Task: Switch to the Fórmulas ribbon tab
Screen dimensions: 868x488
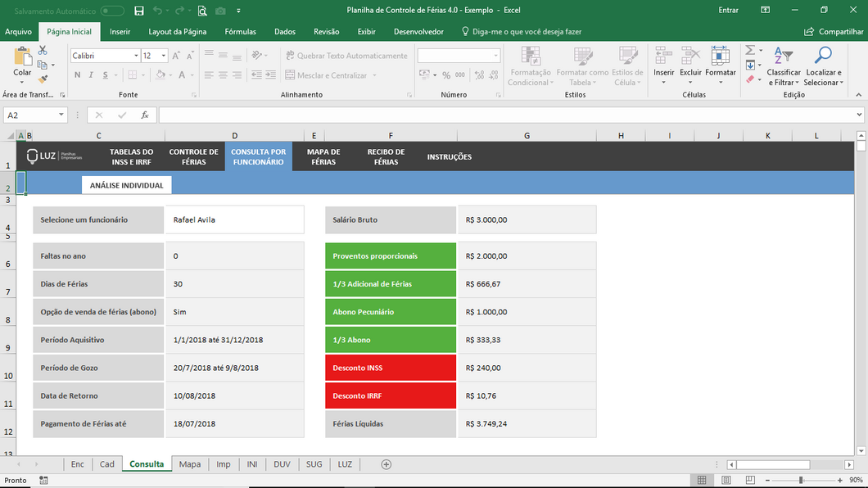Action: (240, 32)
